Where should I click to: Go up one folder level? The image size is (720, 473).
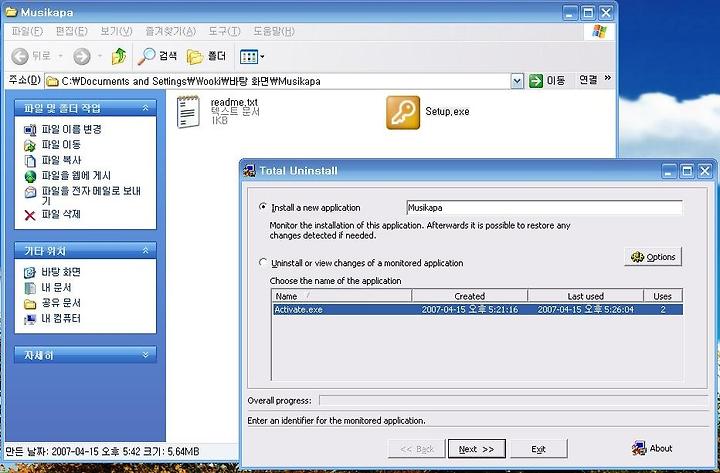tap(119, 56)
